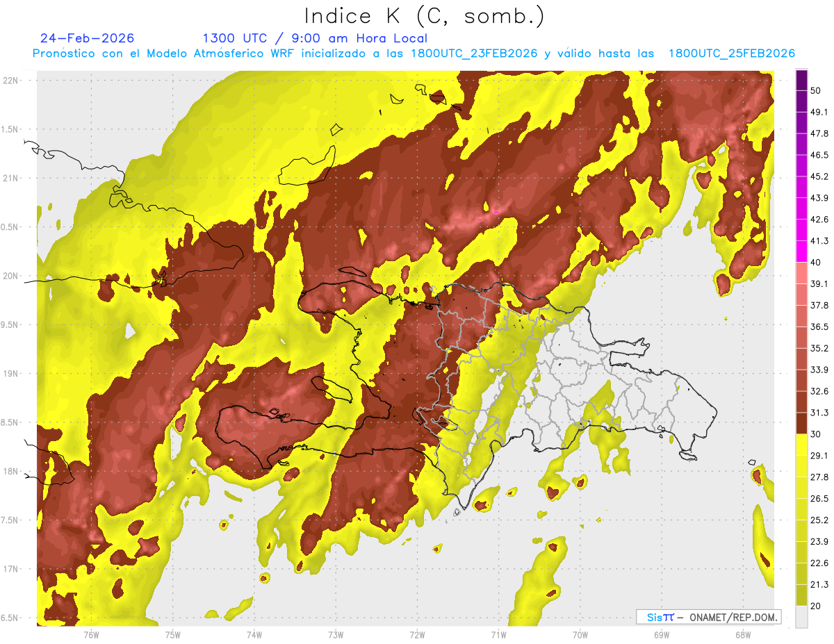Click the "70W" longitude axis label
834x644 pixels.
click(x=580, y=634)
